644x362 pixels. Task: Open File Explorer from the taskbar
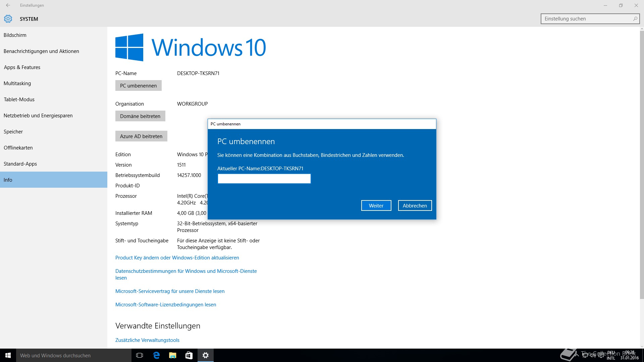tap(173, 355)
